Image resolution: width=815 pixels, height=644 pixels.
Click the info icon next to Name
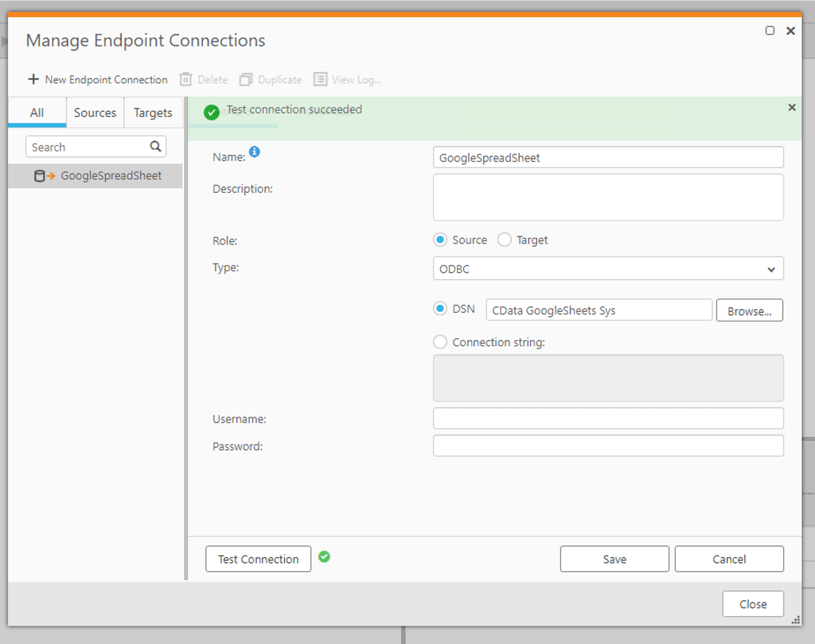point(254,152)
